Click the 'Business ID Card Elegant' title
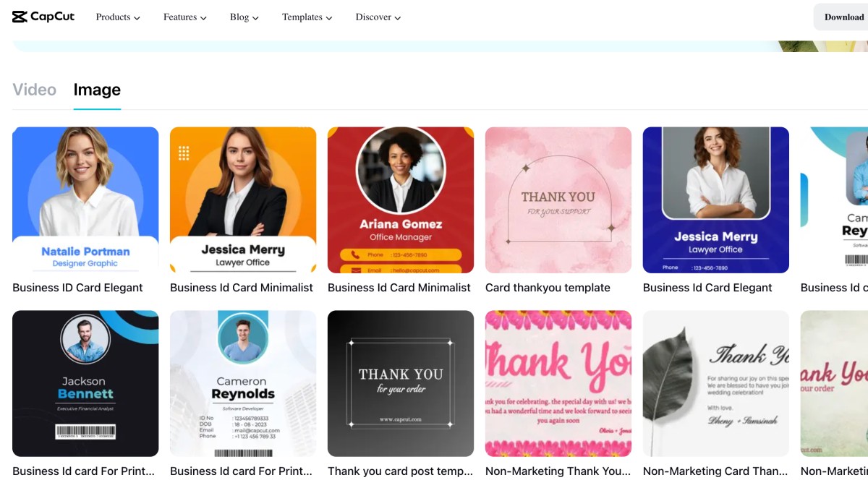Viewport: 868px width, 488px height. click(x=77, y=288)
